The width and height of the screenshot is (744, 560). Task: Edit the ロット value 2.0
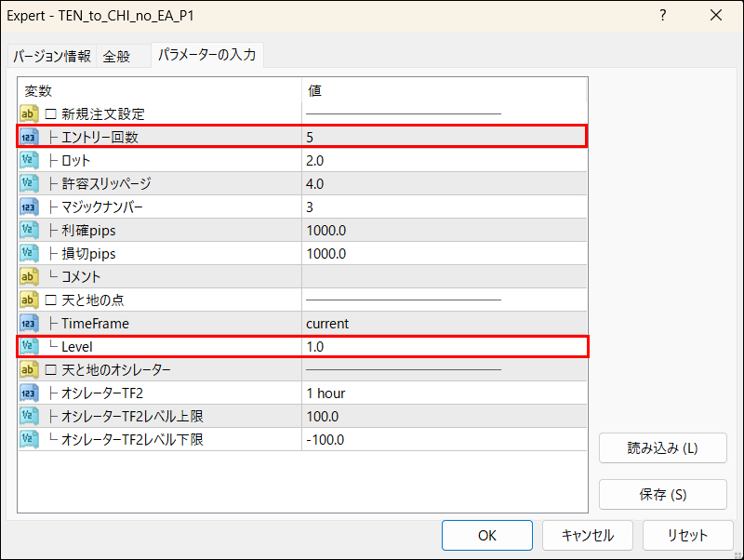(x=445, y=160)
